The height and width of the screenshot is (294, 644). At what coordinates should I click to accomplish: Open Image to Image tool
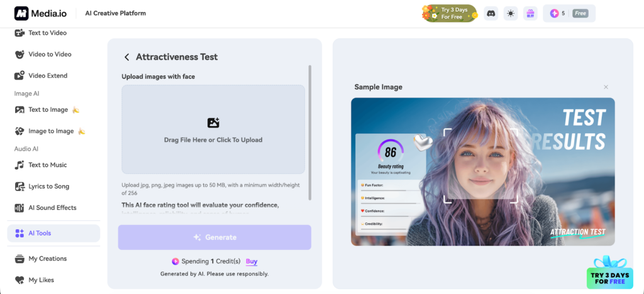click(50, 131)
